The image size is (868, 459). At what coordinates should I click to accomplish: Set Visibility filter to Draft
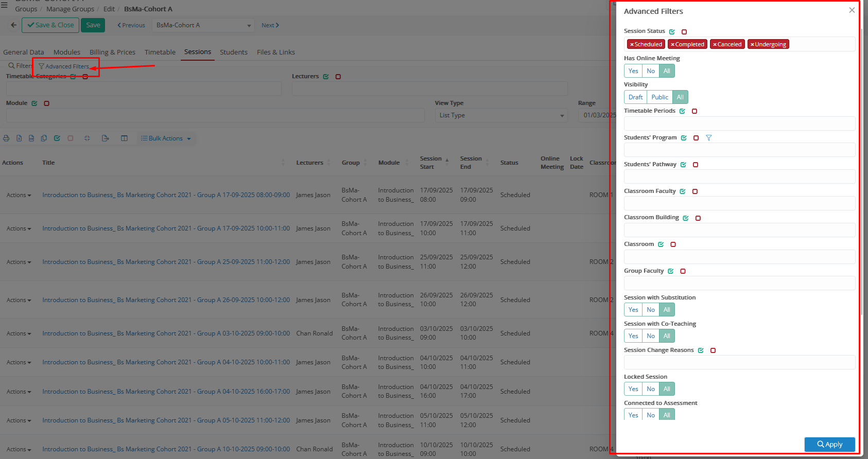tap(635, 97)
